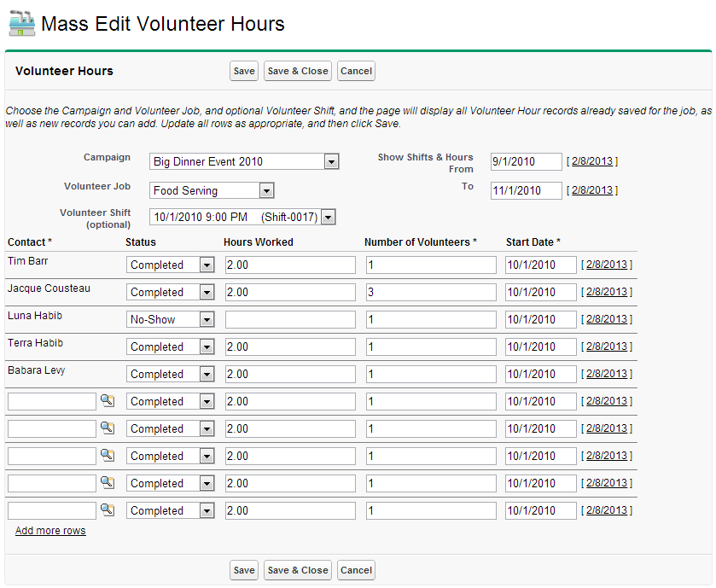Click the Contact column header

[30, 242]
